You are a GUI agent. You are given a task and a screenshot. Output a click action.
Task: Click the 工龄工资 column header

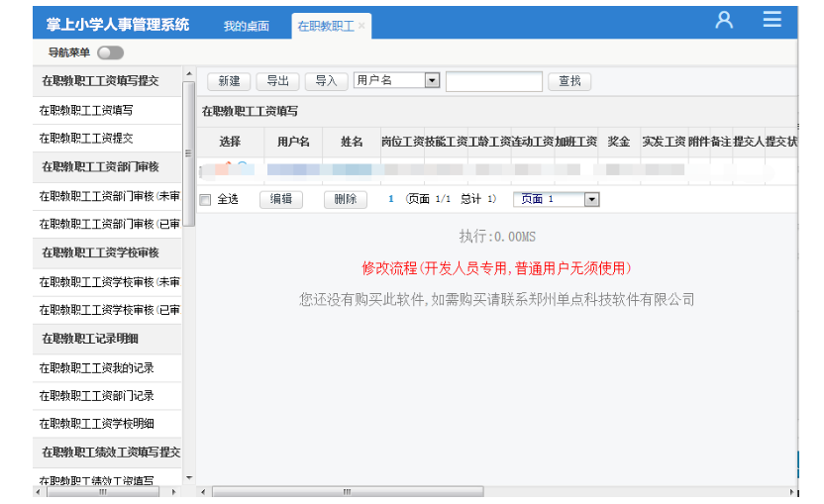pyautogui.click(x=490, y=142)
